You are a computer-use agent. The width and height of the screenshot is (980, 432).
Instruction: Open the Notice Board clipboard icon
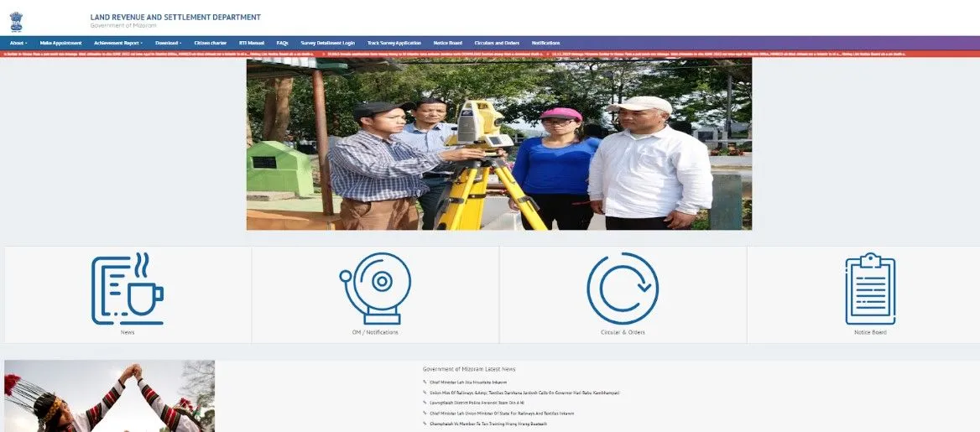click(x=870, y=289)
